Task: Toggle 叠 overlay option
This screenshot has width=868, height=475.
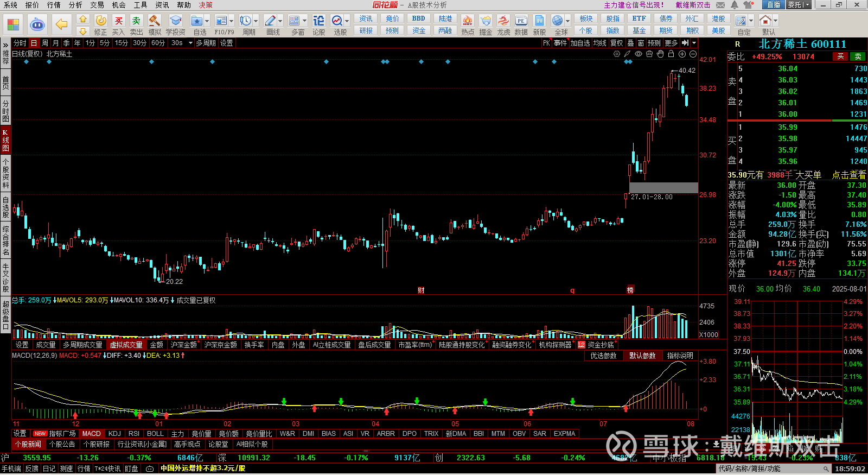Action: point(630,43)
